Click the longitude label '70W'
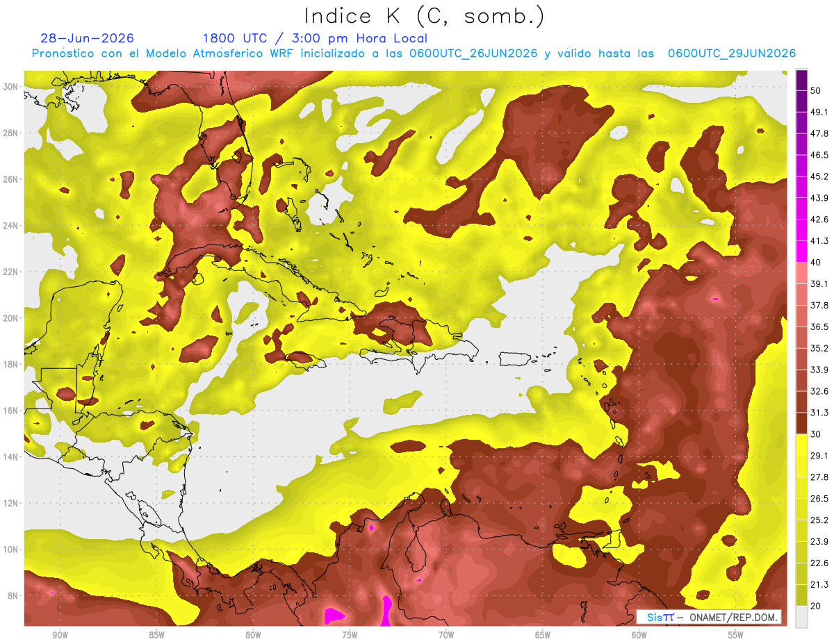Viewport: 834px width, 644px height. click(x=446, y=635)
